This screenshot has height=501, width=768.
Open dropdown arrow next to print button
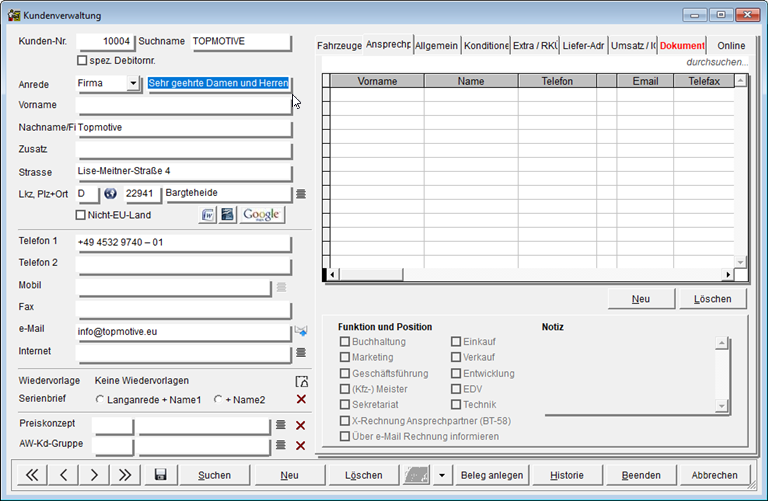coord(442,475)
